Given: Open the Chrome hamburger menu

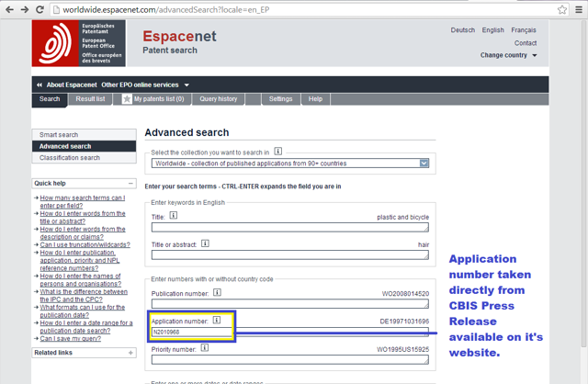Looking at the screenshot, I should pos(579,9).
